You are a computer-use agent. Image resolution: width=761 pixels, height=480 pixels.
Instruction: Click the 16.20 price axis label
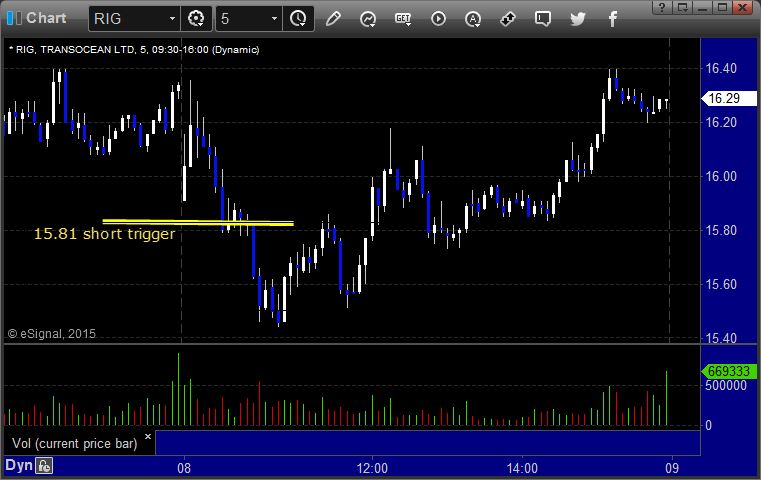[x=721, y=122]
